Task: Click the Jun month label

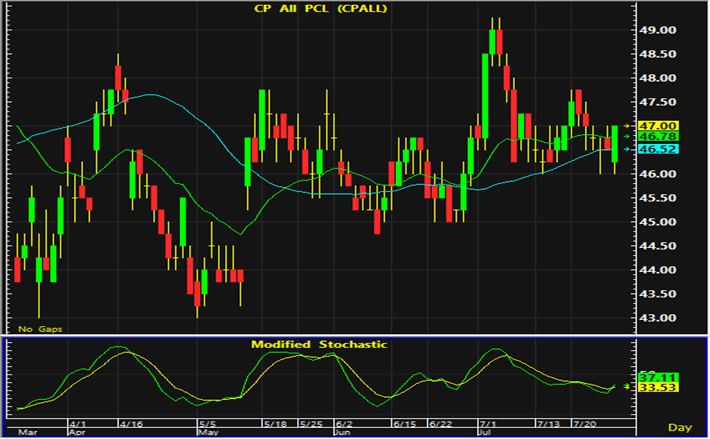Action: (344, 433)
